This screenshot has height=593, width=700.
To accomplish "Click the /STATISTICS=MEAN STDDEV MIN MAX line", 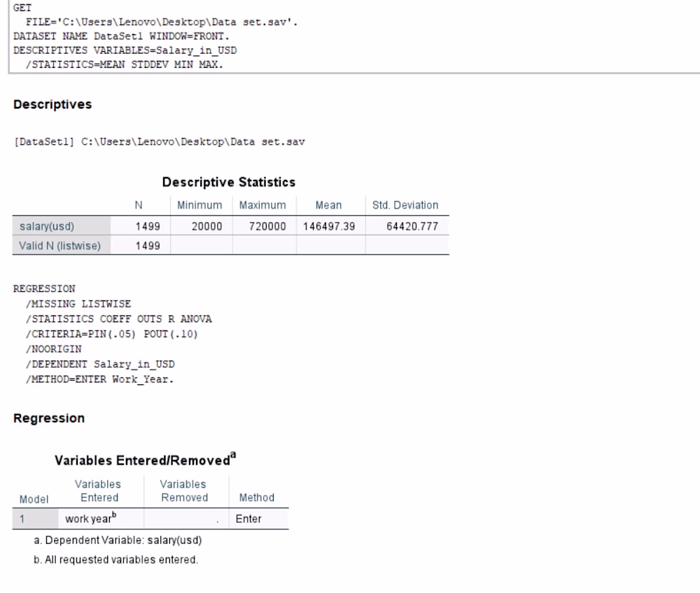I will [124, 64].
